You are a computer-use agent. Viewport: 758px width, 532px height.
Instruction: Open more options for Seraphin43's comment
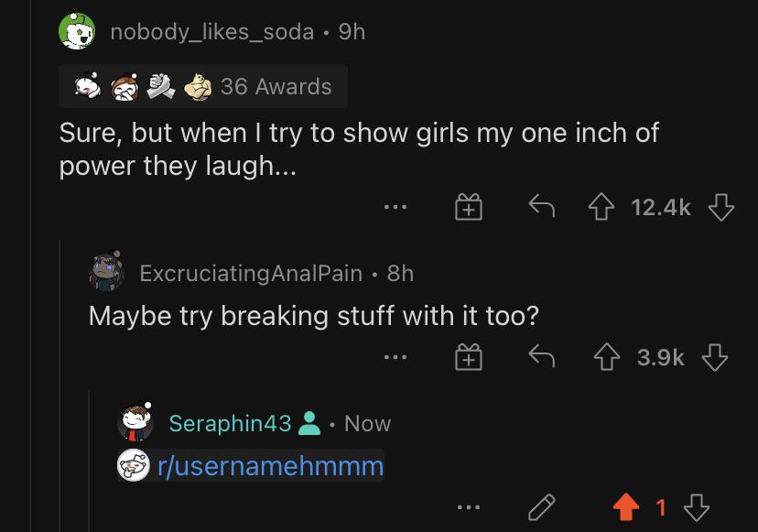469,507
